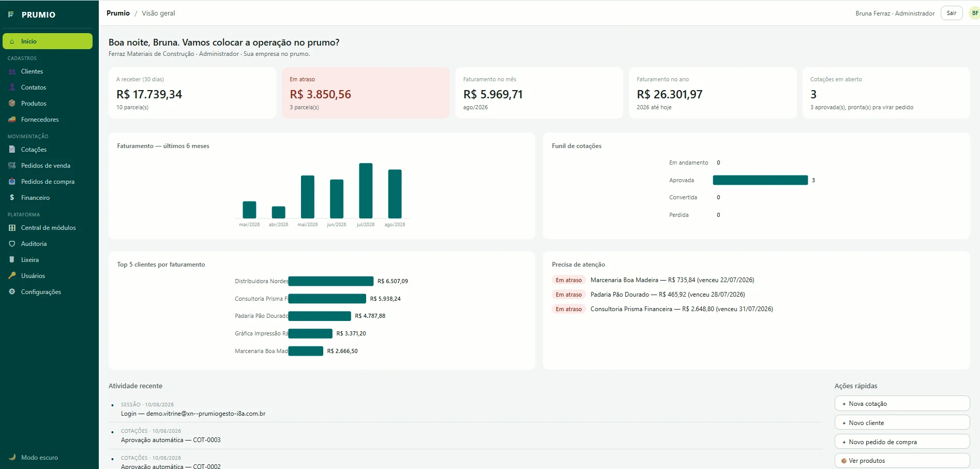Click the Consultoria Prisma revenue bar
The image size is (980, 469).
(327, 299)
